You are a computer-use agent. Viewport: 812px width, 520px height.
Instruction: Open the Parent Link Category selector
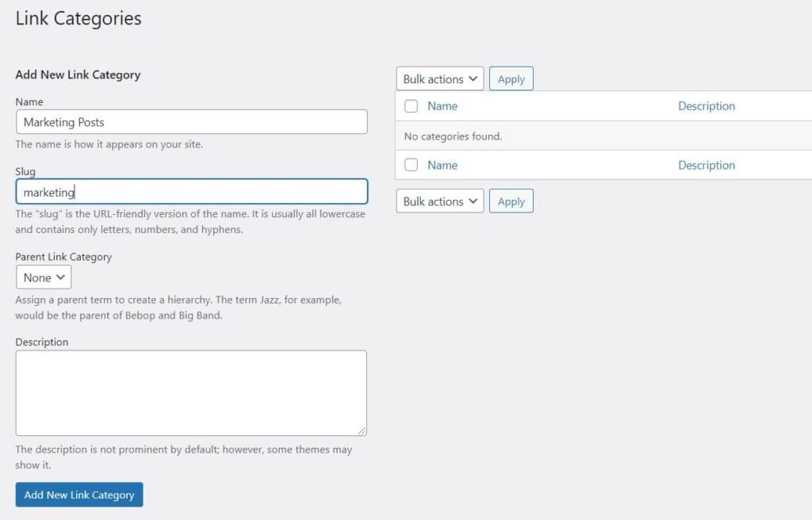44,277
